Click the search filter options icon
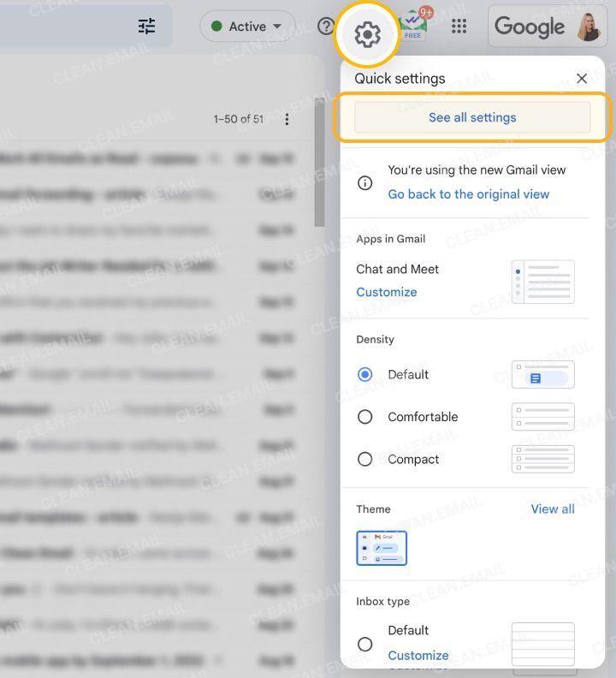 click(147, 27)
